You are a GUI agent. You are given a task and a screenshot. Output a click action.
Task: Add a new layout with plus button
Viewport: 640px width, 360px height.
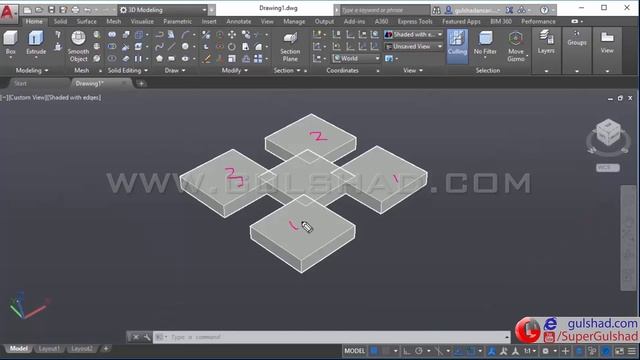point(106,349)
